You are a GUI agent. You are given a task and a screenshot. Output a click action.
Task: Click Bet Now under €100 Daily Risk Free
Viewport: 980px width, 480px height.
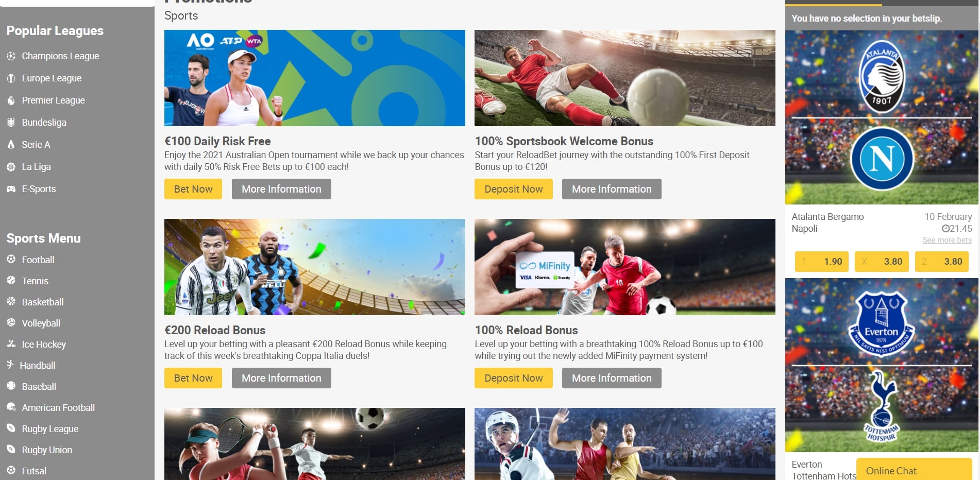193,189
